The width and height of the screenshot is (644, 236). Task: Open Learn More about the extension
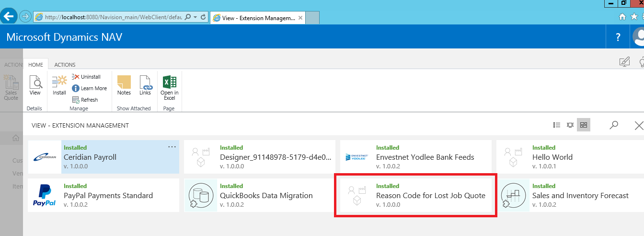90,88
